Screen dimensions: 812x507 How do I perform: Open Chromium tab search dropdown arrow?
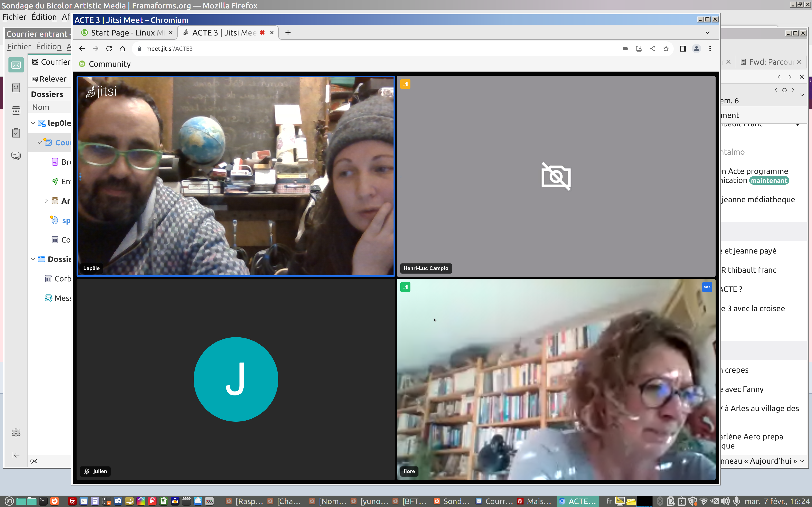pos(707,33)
